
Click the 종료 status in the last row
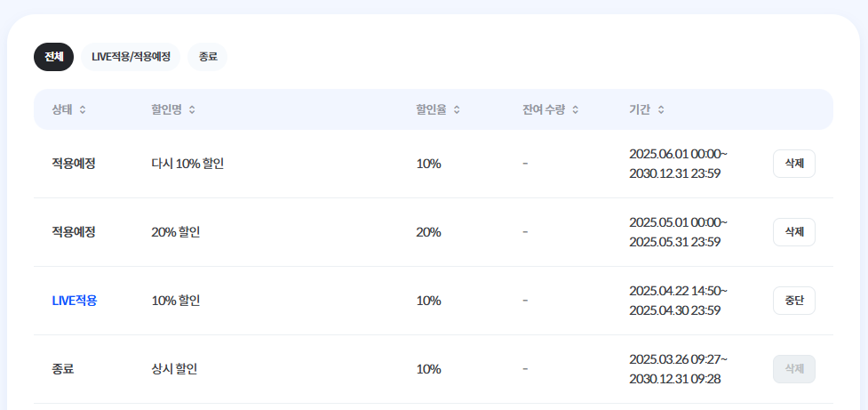click(62, 369)
